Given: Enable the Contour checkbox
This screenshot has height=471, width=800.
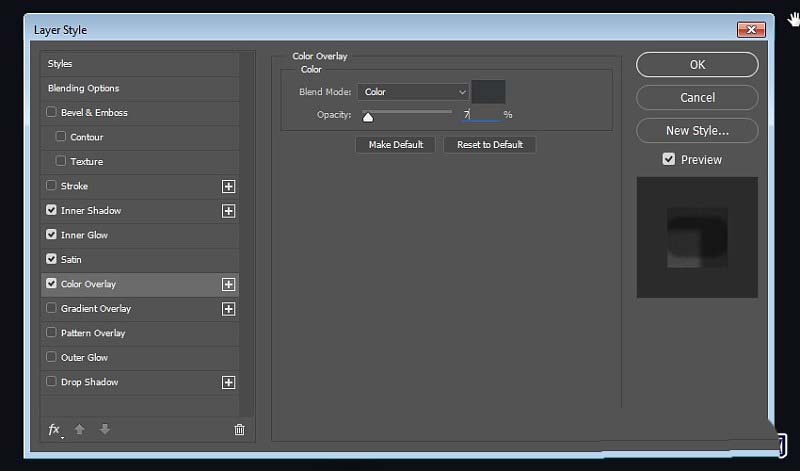Looking at the screenshot, I should (x=61, y=136).
